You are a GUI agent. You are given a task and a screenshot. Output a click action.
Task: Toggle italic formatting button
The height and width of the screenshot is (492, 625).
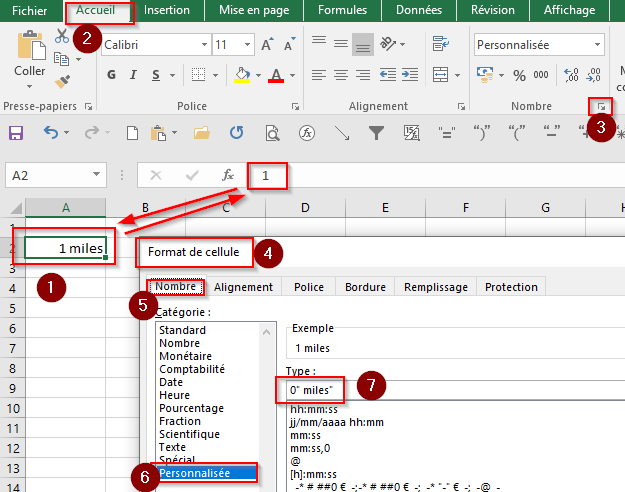tap(134, 75)
